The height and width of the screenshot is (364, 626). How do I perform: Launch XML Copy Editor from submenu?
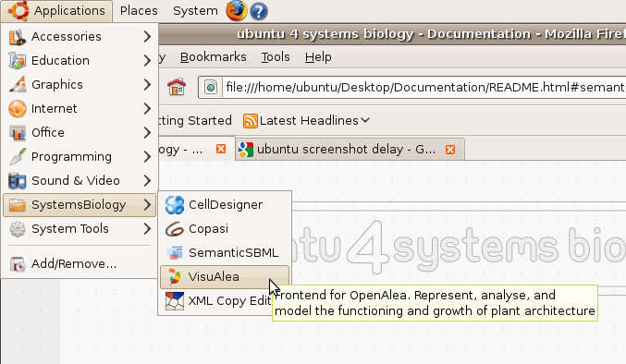click(216, 301)
